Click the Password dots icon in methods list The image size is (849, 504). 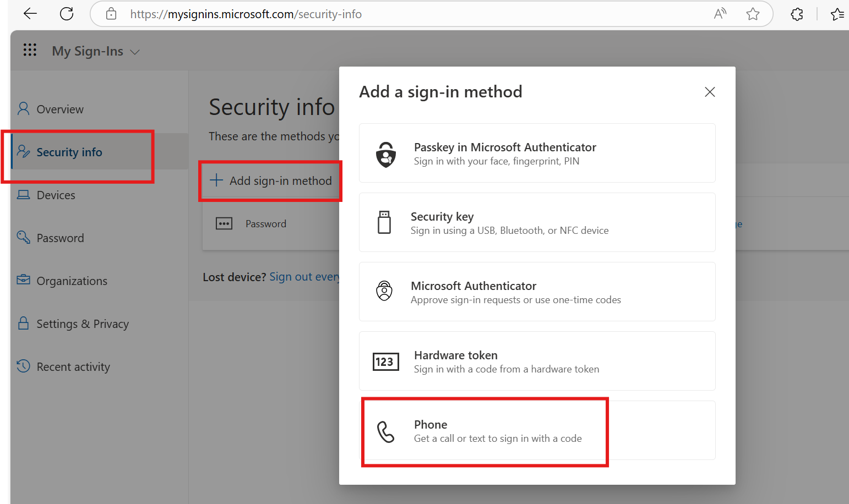[224, 223]
